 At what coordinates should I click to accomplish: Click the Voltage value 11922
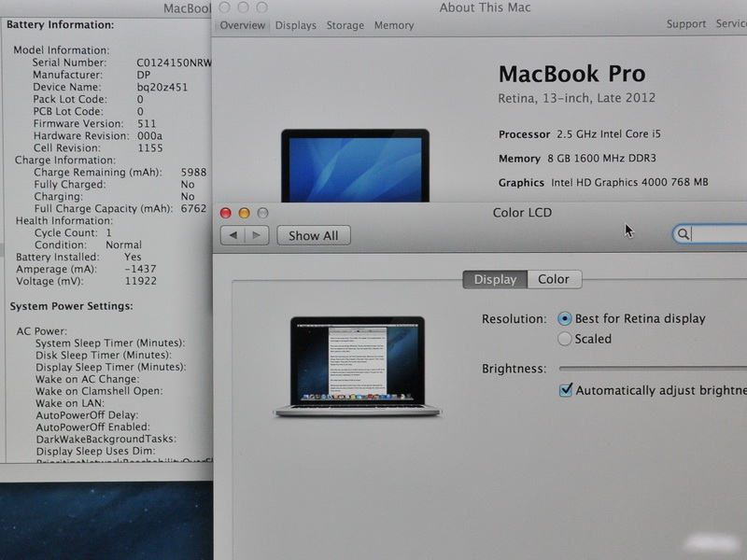(x=141, y=281)
